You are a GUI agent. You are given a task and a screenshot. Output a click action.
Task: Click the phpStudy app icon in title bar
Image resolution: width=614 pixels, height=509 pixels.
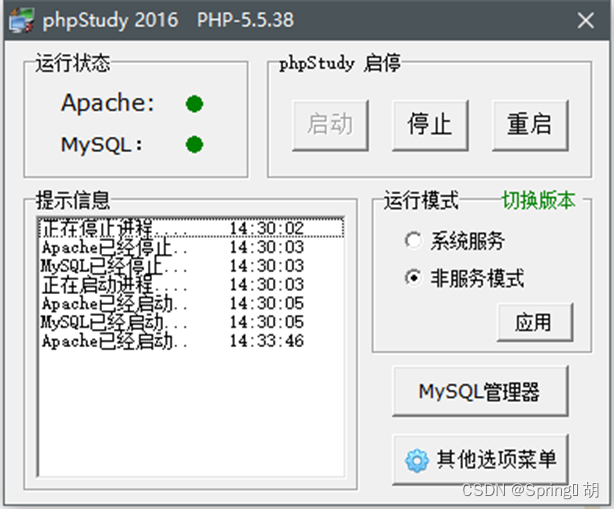[22, 20]
